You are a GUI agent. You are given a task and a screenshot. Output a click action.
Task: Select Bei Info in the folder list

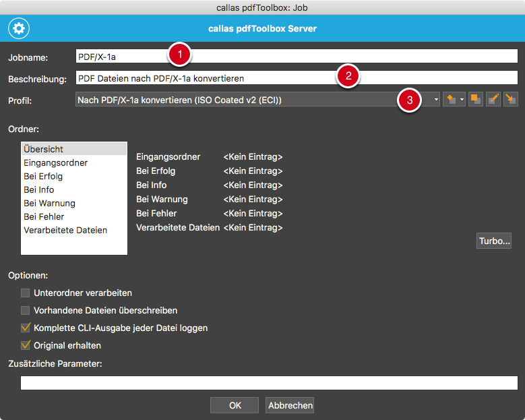tap(74, 189)
